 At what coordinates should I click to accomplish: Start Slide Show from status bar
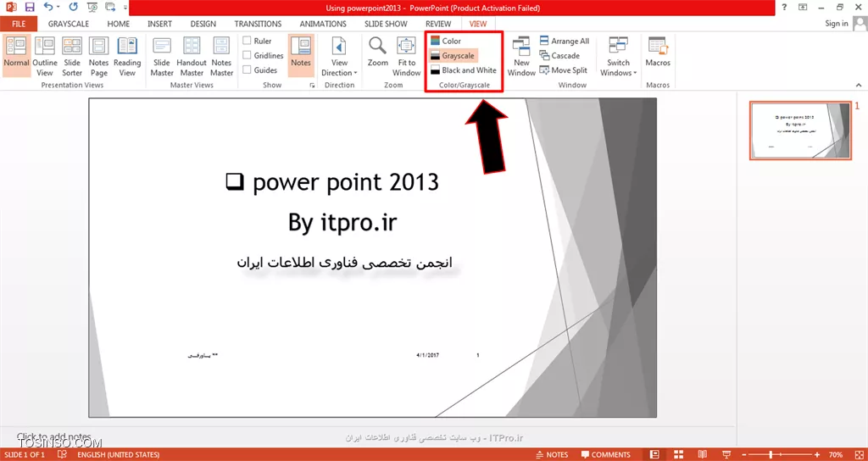coord(726,454)
